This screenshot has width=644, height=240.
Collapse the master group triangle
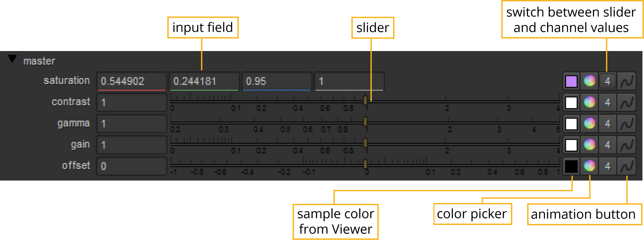click(12, 59)
